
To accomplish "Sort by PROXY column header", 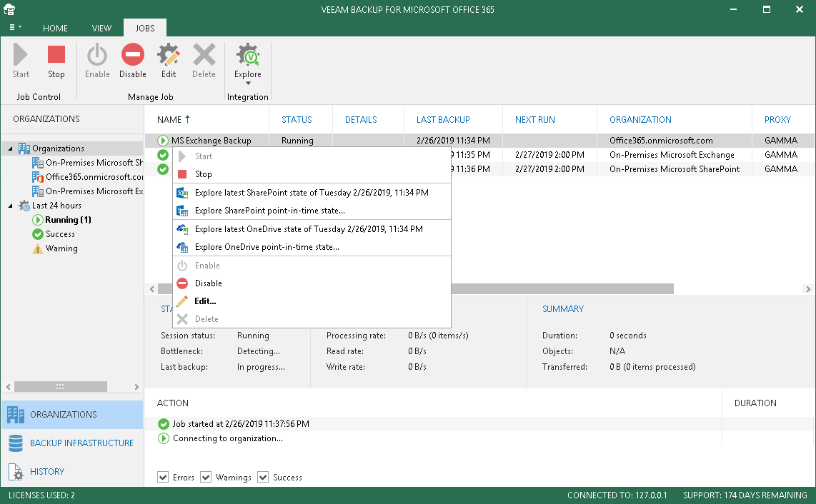I will pyautogui.click(x=777, y=120).
